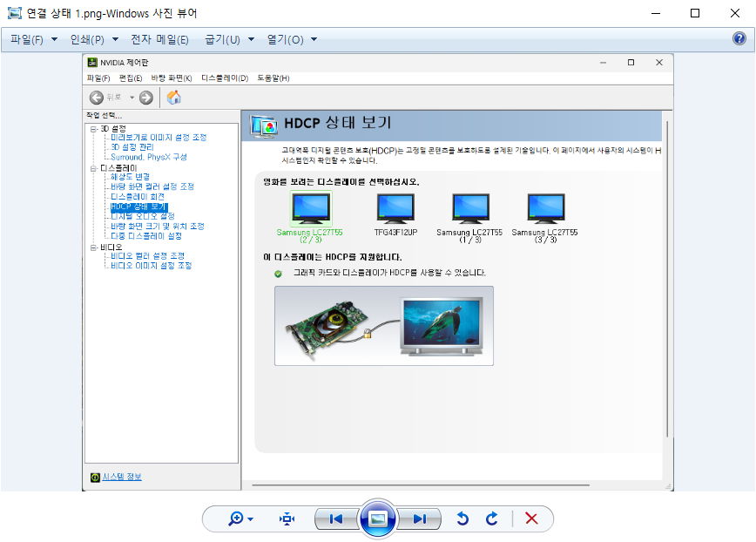Viewport: 756px width, 542px height.
Task: Open the 열기(O) menu
Action: pos(286,39)
